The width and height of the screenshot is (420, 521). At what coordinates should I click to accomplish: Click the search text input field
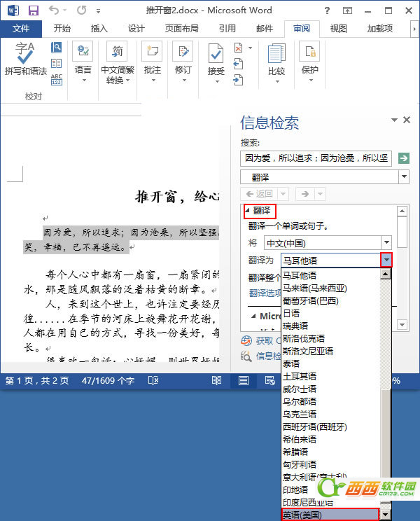point(316,158)
